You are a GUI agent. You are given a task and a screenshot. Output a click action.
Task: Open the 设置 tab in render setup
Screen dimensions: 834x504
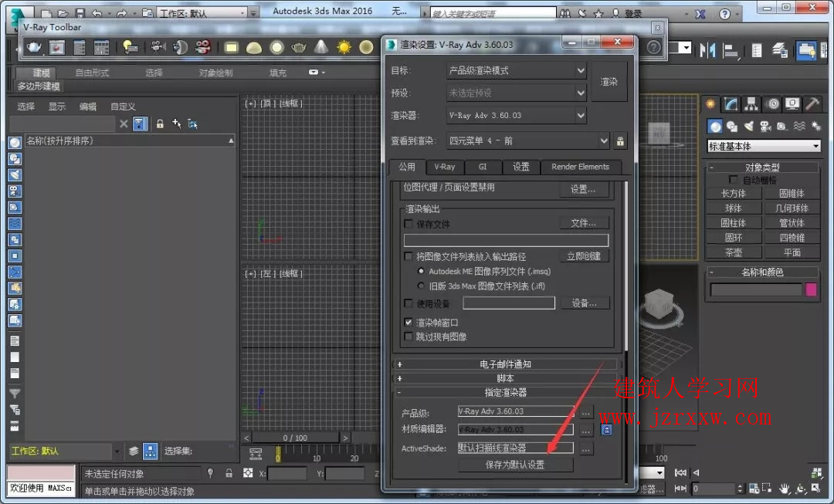pyautogui.click(x=521, y=167)
